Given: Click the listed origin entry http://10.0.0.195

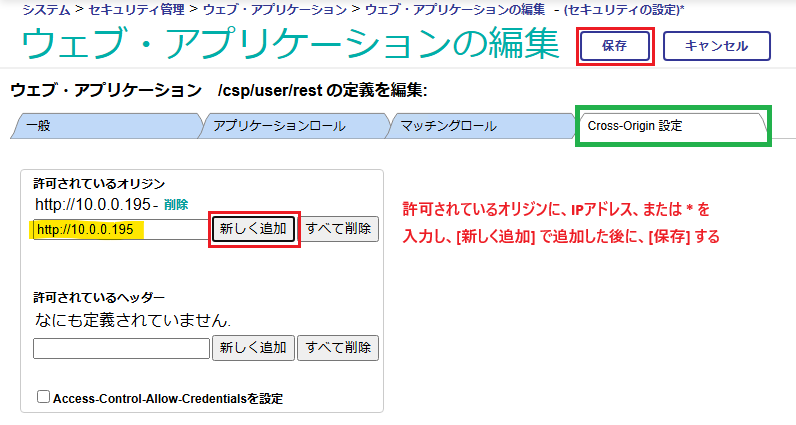Looking at the screenshot, I should click(92, 204).
